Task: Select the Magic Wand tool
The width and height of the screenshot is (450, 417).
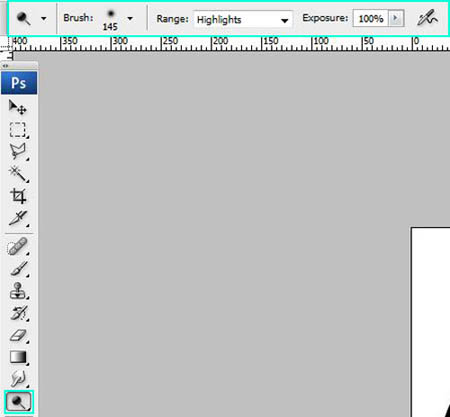Action: coord(18,174)
